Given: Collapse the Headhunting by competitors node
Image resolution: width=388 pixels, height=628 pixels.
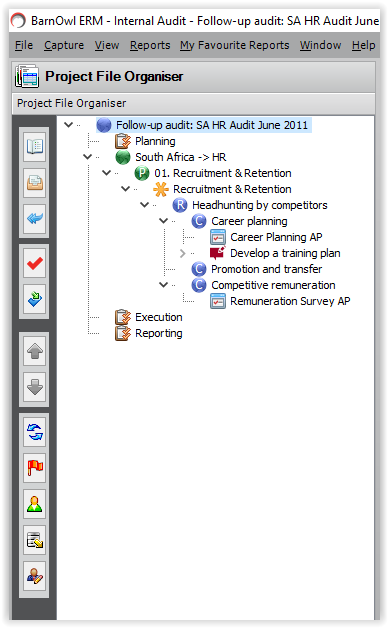Looking at the screenshot, I should point(144,205).
